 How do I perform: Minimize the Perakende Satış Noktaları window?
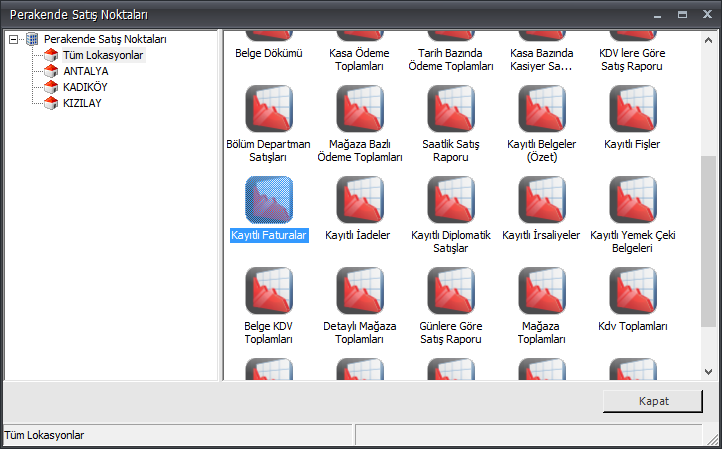pyautogui.click(x=658, y=16)
